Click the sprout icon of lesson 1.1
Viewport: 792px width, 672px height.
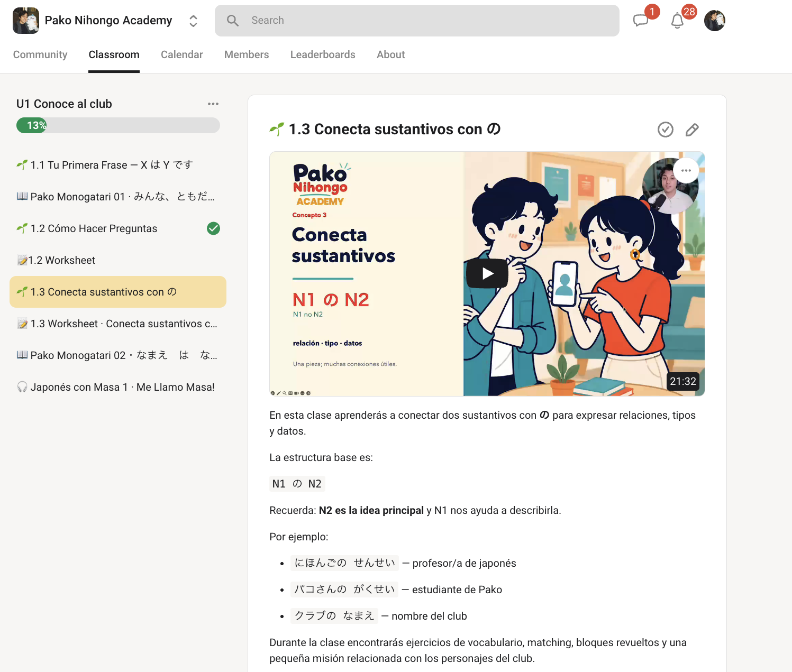point(22,165)
